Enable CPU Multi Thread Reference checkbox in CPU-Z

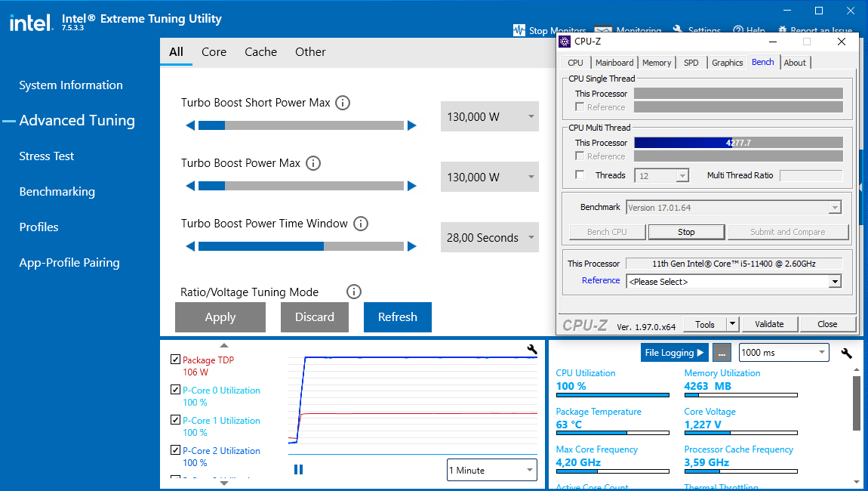tap(580, 156)
